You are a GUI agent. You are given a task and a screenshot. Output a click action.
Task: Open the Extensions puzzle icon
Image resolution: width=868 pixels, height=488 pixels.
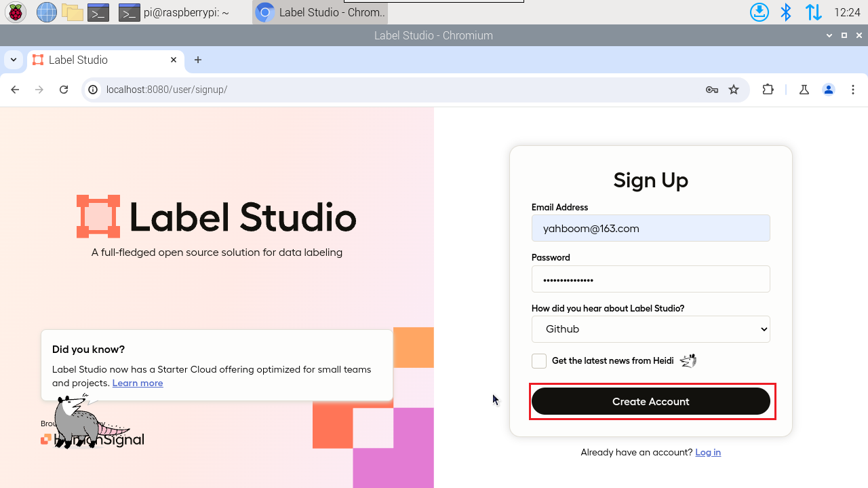tap(768, 90)
